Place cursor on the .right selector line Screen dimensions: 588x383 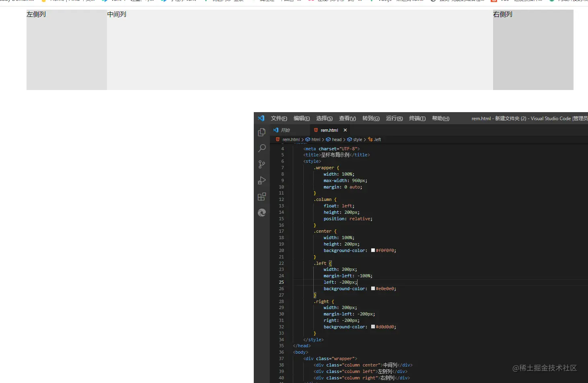(x=324, y=301)
